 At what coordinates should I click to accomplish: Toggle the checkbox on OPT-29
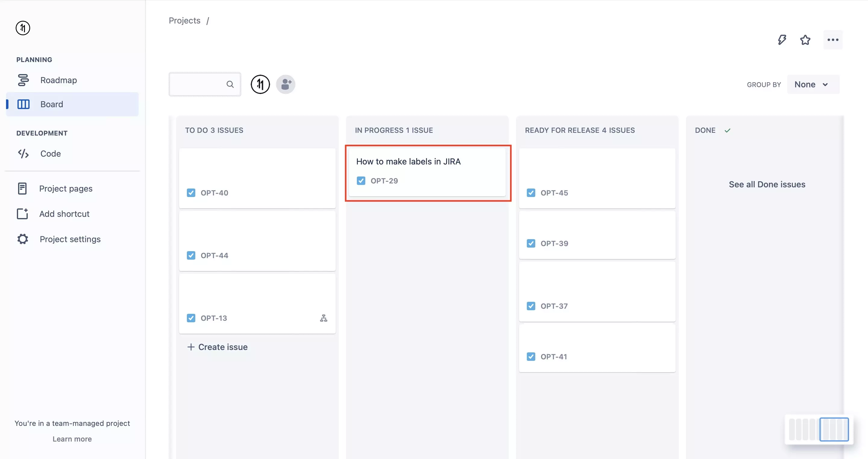pos(361,180)
